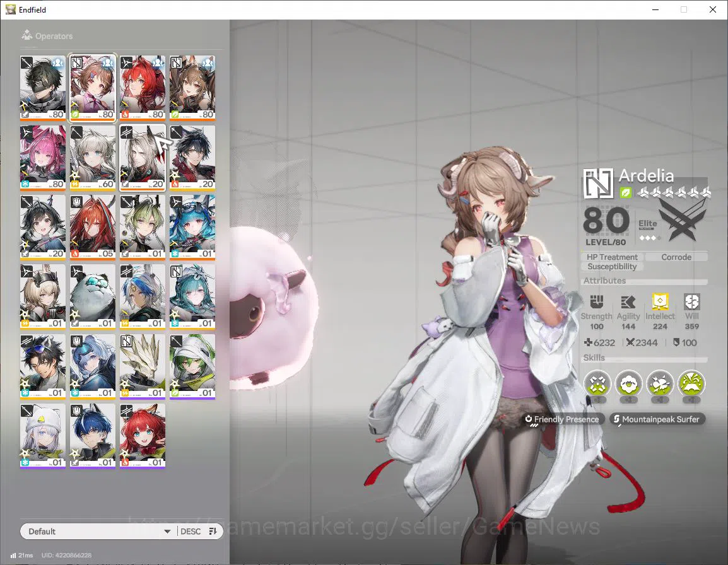
Task: Click the Skills section header
Action: point(594,358)
